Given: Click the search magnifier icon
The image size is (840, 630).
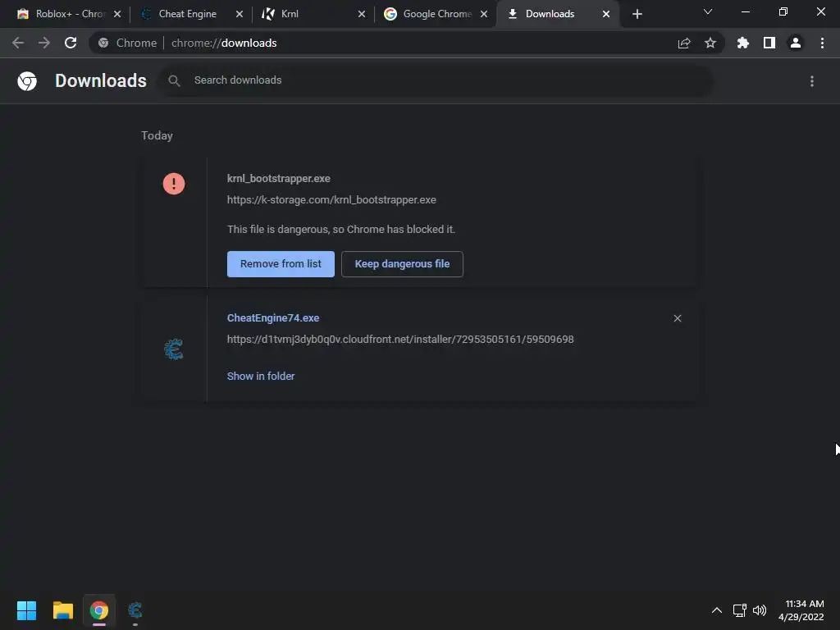Looking at the screenshot, I should (174, 81).
